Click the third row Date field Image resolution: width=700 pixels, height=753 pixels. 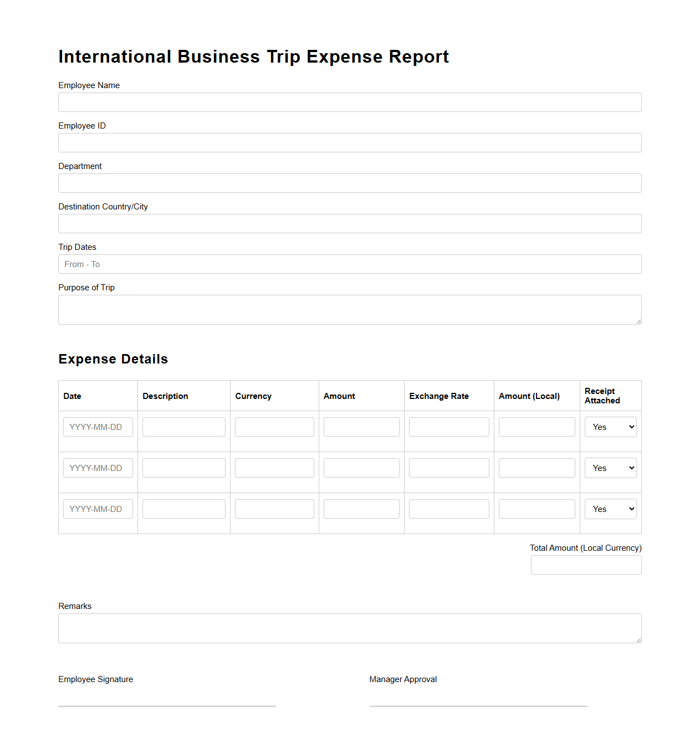click(x=98, y=509)
